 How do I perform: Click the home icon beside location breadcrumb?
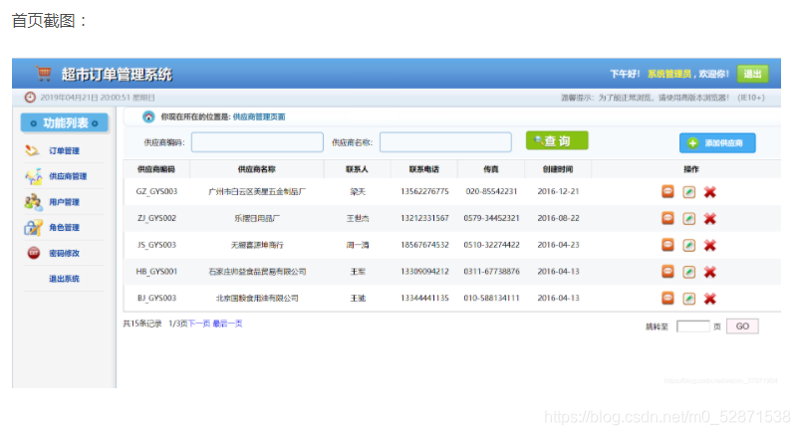click(x=148, y=117)
